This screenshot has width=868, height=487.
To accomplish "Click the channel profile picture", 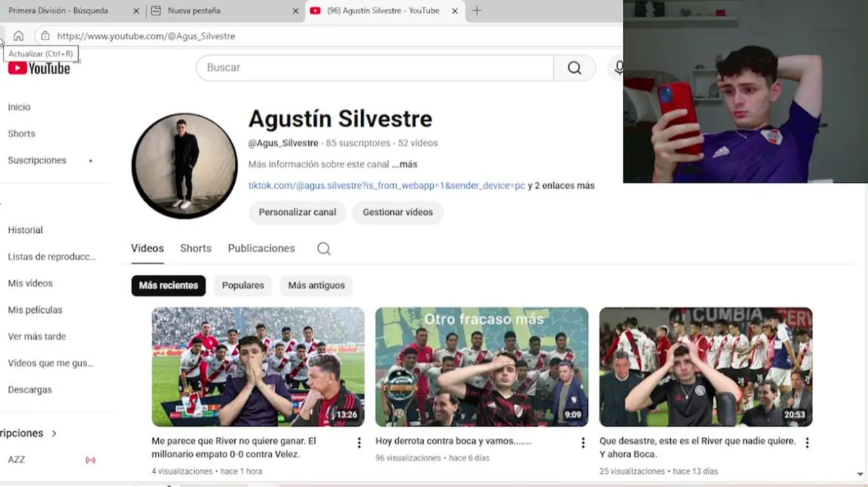I will pos(185,166).
